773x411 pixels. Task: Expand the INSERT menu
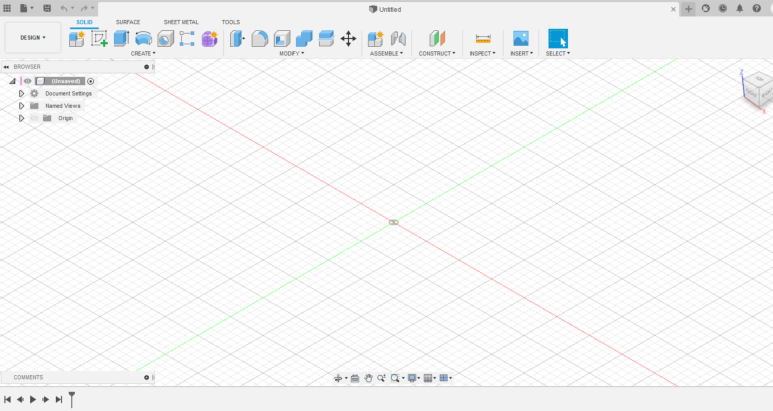point(521,53)
